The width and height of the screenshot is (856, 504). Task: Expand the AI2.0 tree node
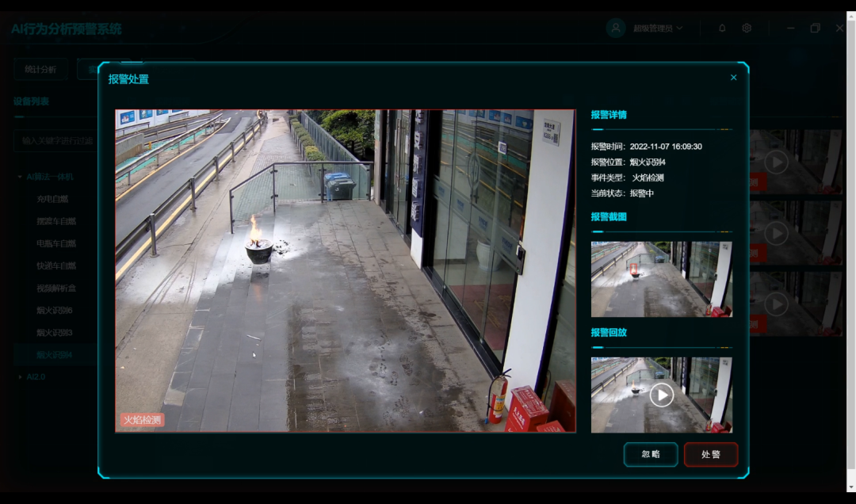(x=20, y=376)
